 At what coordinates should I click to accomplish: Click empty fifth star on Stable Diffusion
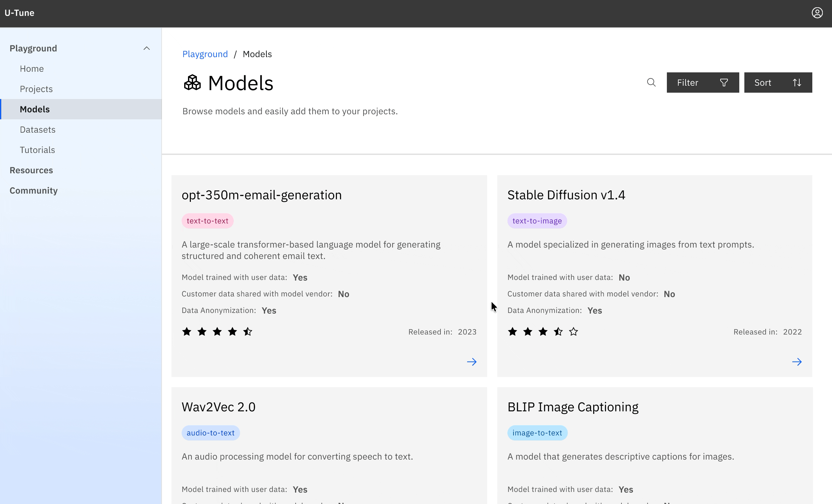(x=573, y=331)
